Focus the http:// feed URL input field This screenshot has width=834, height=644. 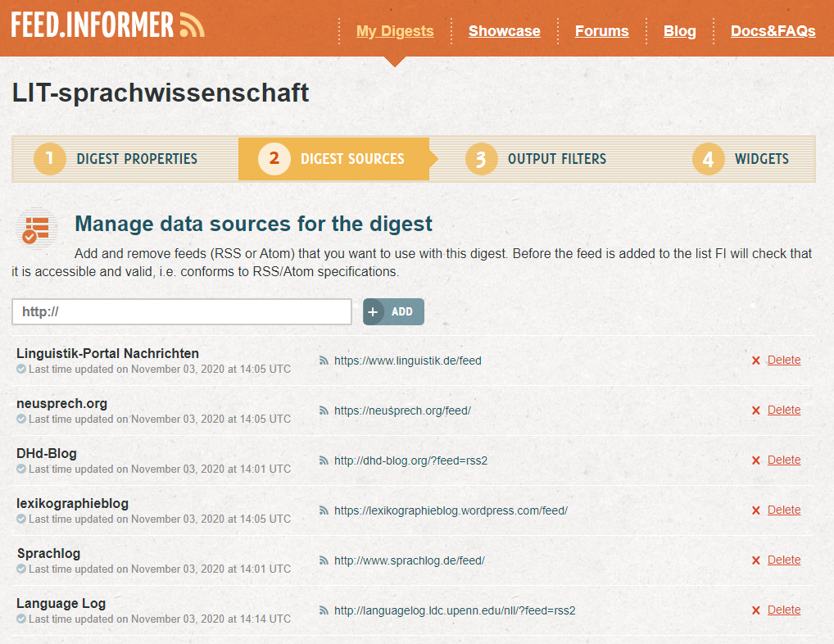click(182, 311)
